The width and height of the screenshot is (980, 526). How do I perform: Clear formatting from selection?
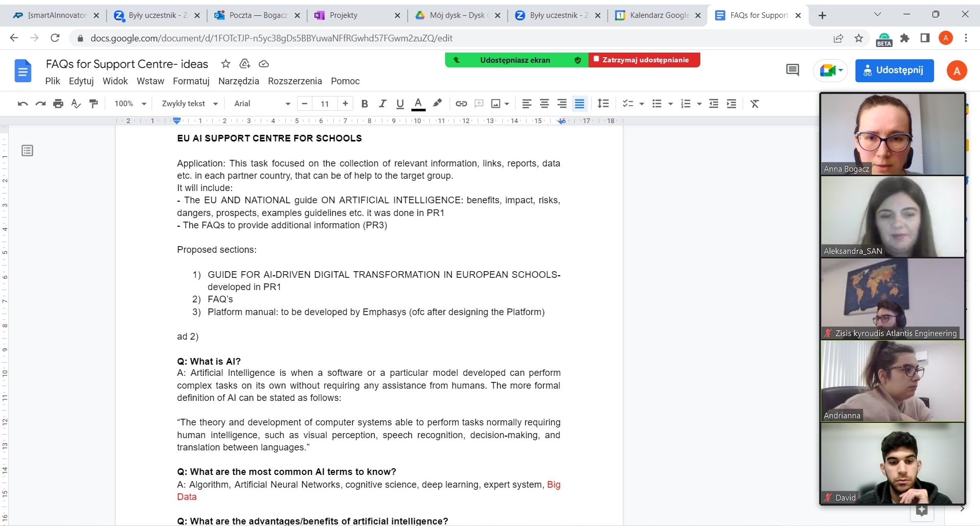(755, 104)
